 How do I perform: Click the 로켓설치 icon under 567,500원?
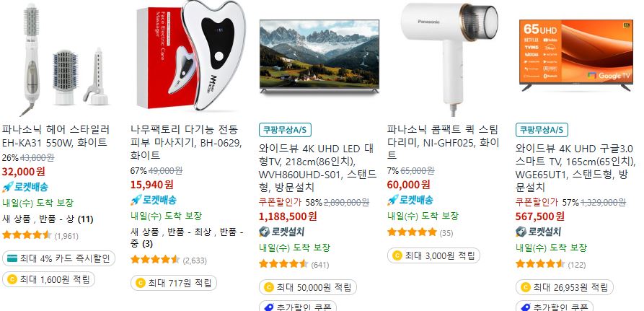point(521,232)
